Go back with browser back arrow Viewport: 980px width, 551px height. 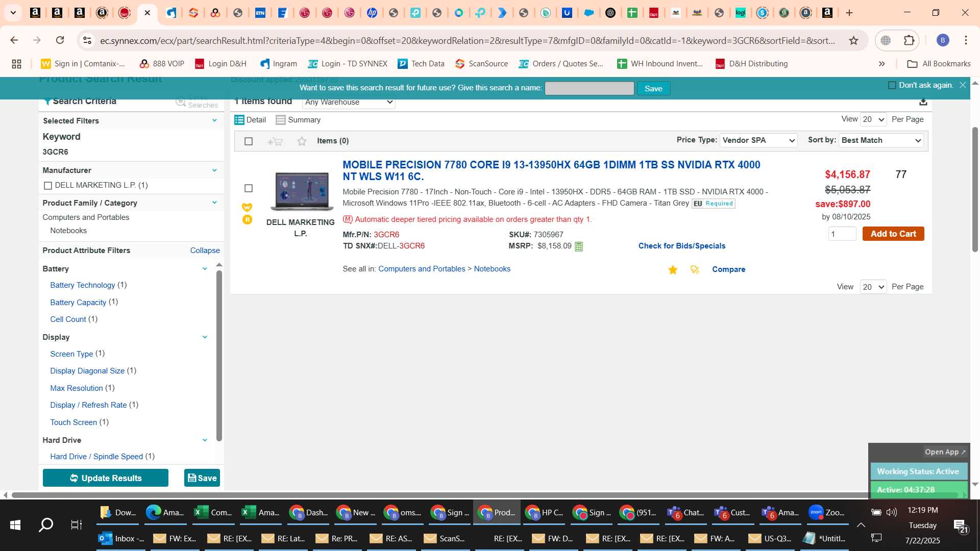click(x=14, y=40)
